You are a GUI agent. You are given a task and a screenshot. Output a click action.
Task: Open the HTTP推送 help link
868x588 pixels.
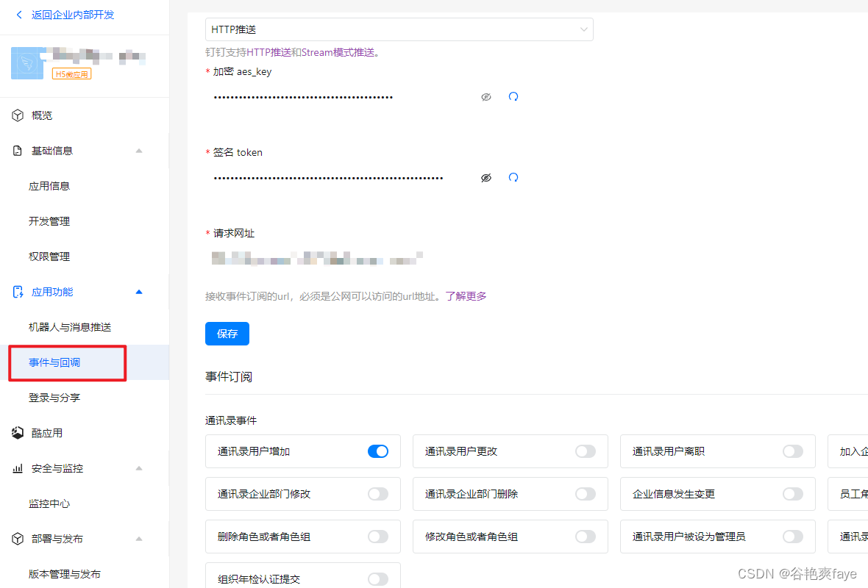(x=268, y=52)
